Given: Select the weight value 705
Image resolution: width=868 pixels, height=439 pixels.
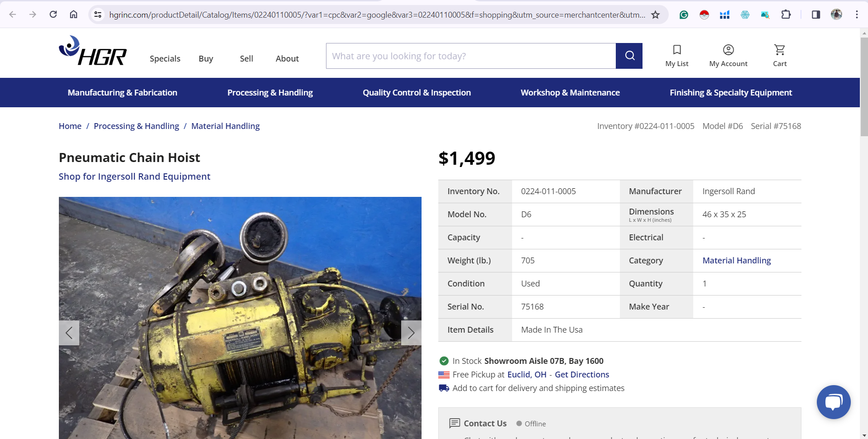Looking at the screenshot, I should point(528,260).
